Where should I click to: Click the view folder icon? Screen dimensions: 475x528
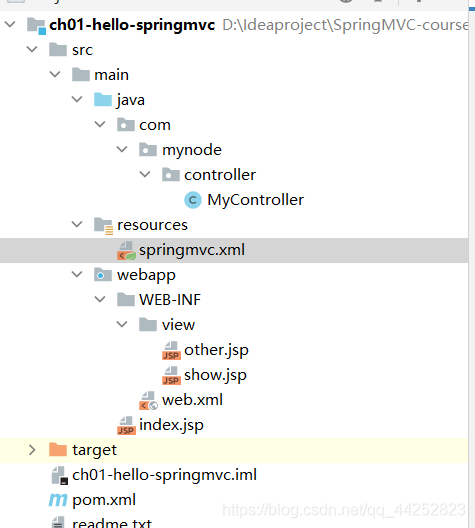pos(148,325)
